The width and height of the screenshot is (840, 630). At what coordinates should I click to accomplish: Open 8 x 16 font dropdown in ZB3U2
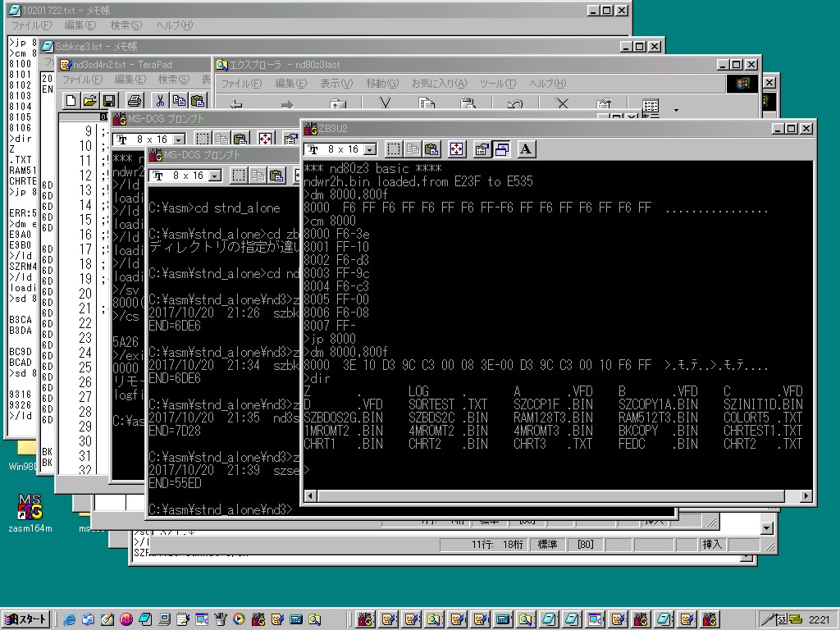370,149
